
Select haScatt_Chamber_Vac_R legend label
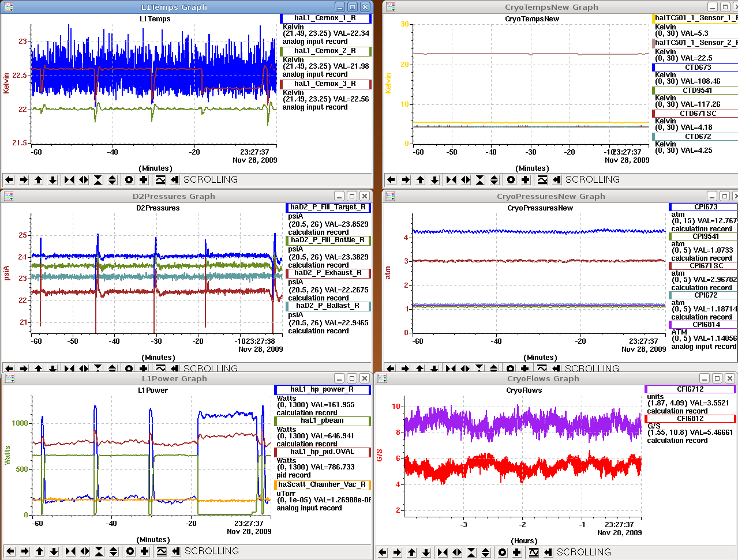tap(322, 485)
